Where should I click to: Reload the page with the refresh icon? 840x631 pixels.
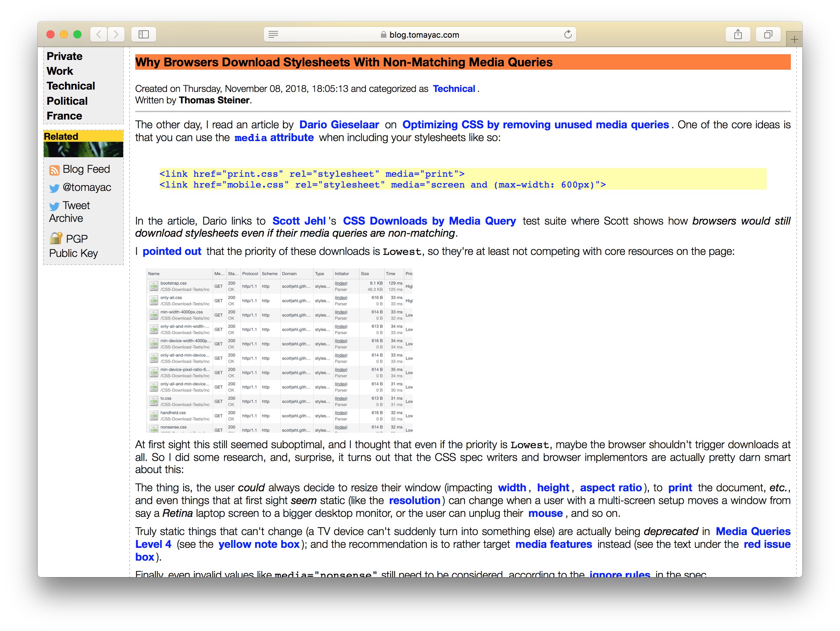[x=568, y=35]
